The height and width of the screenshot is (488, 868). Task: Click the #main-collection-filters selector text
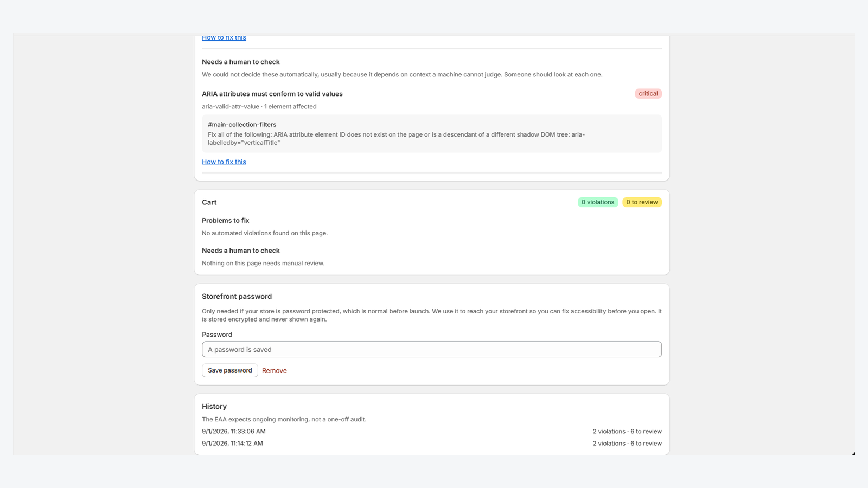coord(242,125)
